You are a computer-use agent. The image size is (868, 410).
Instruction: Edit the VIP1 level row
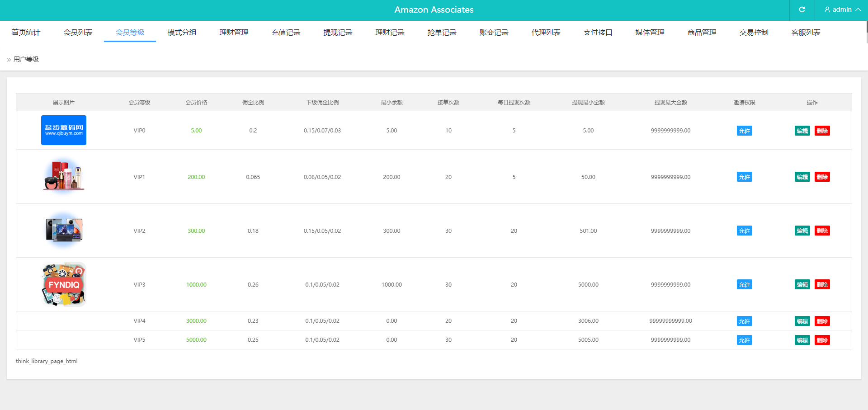point(802,177)
